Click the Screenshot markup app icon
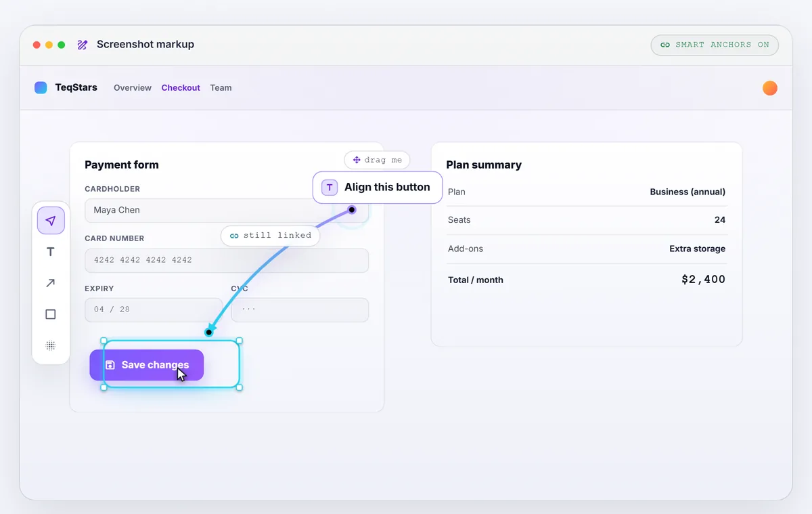812x514 pixels. tap(83, 45)
